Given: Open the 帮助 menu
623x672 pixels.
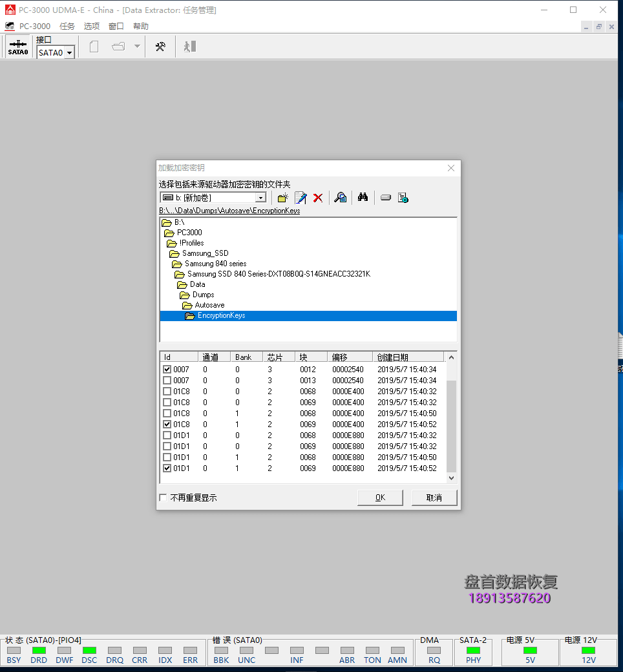Looking at the screenshot, I should pos(141,26).
